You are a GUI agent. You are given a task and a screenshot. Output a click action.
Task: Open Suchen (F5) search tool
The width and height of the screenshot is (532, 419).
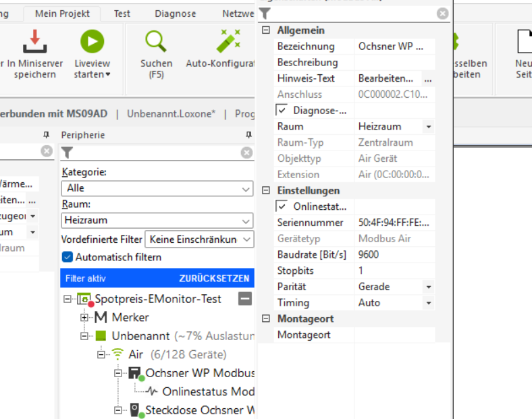[156, 54]
